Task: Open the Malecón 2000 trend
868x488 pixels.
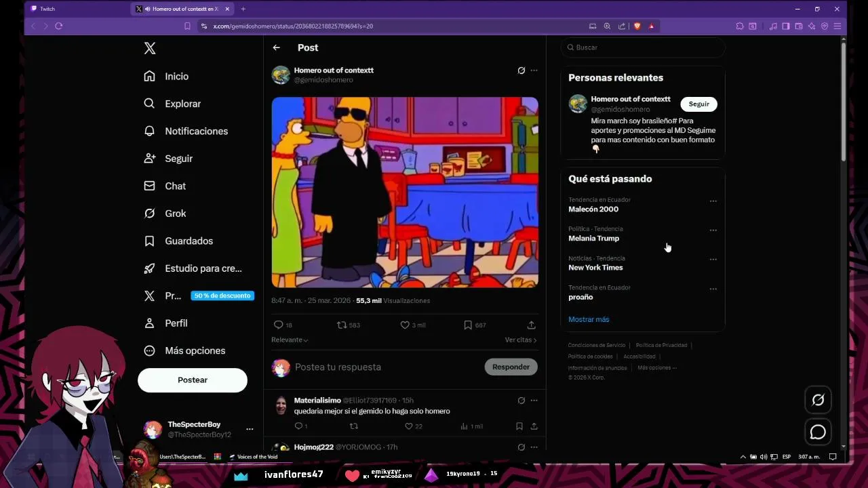Action: [593, 209]
